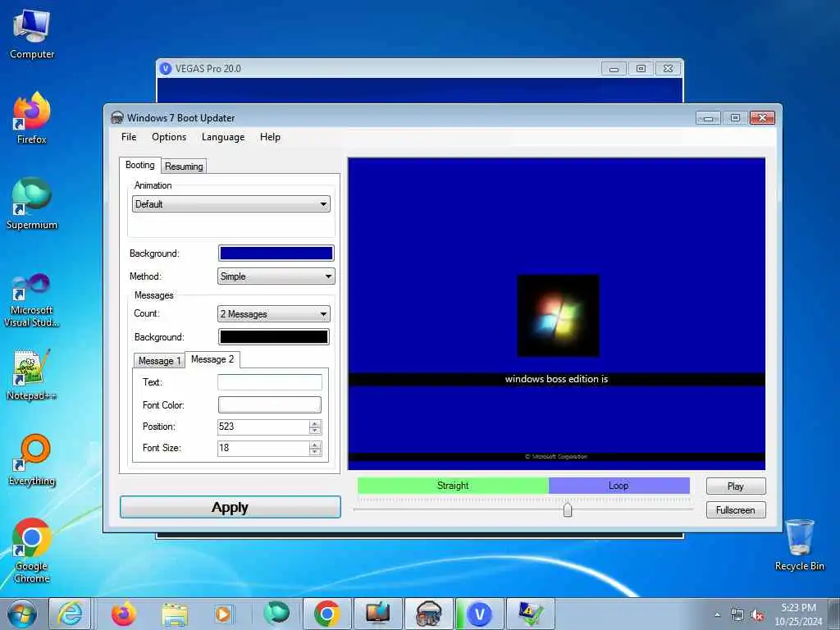Click the Fullscreen button
The image size is (840, 630).
coord(736,510)
